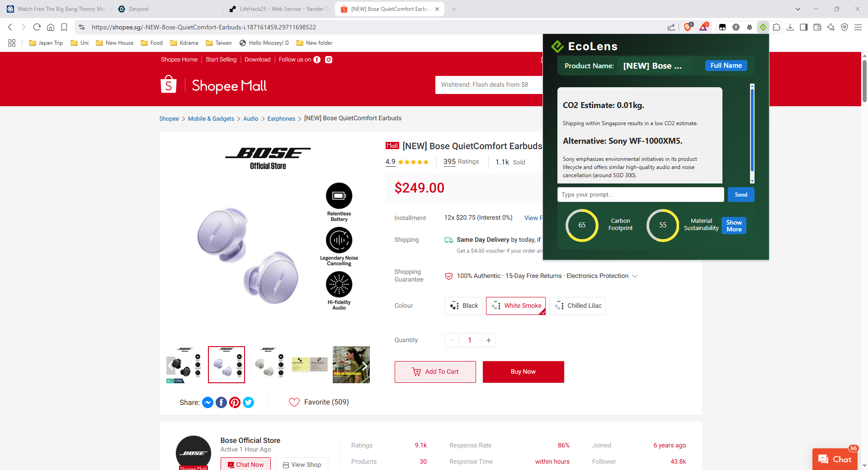Open Shopee Home link
This screenshot has height=470, width=868.
[x=179, y=60]
